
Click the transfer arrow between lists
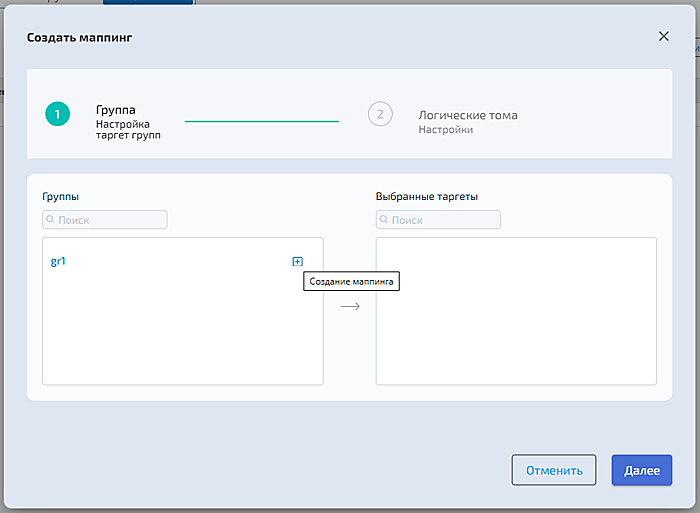click(x=350, y=306)
